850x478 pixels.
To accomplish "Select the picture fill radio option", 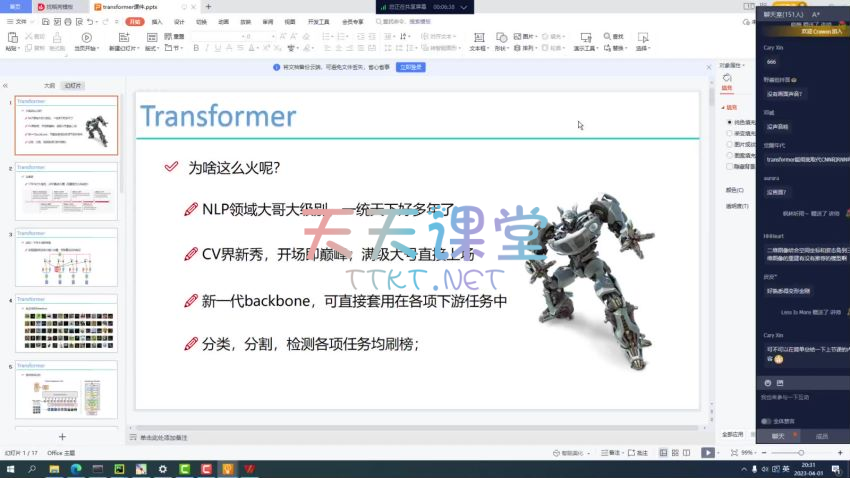I will pos(729,144).
